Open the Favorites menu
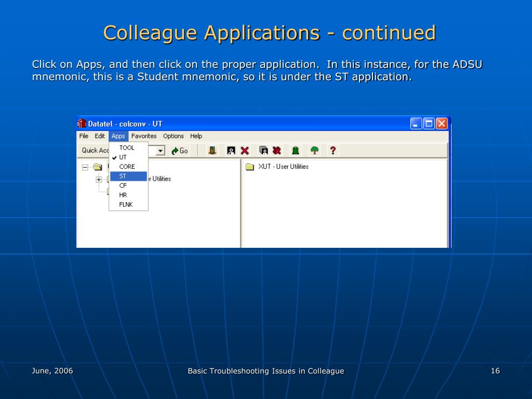 [x=144, y=136]
